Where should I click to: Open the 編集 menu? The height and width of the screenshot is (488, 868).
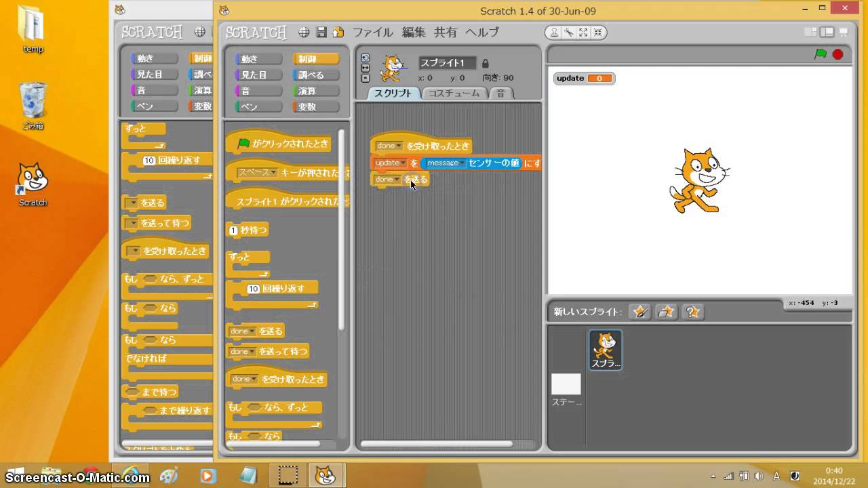[414, 32]
